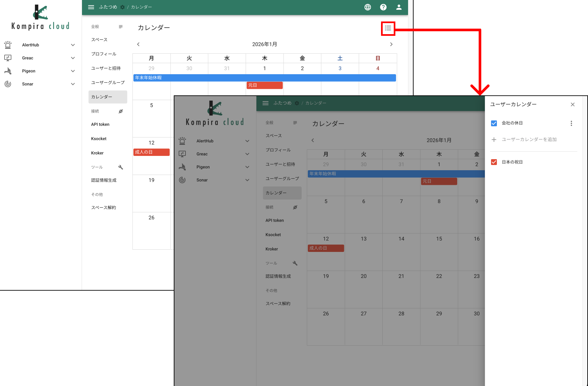This screenshot has height=386, width=588.
Task: Click the Pigeon faucet icon in the sidebar
Action: click(x=8, y=71)
